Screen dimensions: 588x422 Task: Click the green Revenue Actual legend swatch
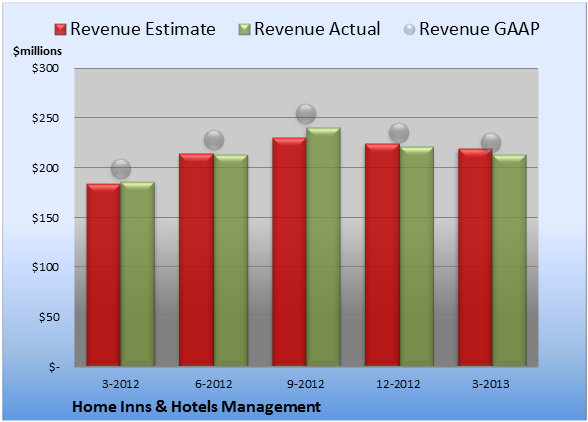244,30
